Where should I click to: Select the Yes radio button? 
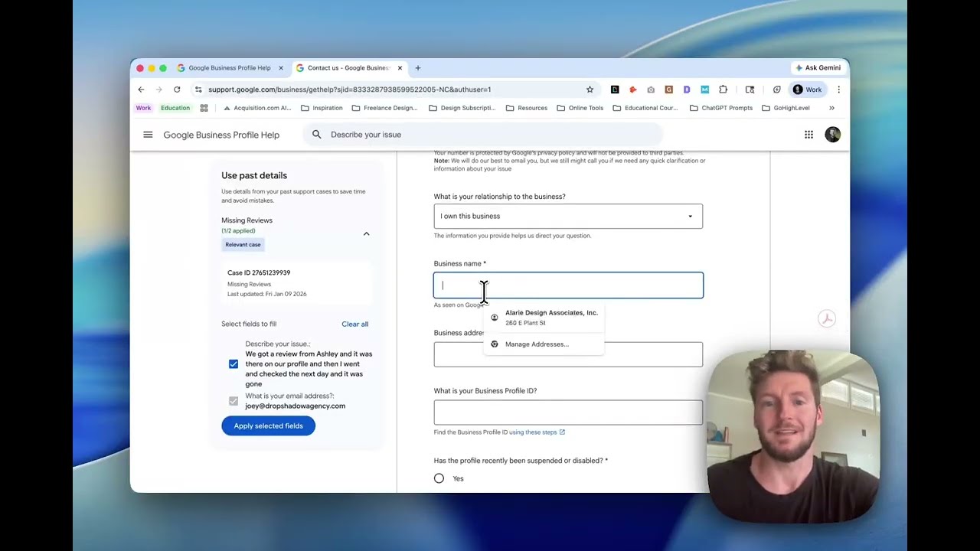pyautogui.click(x=439, y=478)
